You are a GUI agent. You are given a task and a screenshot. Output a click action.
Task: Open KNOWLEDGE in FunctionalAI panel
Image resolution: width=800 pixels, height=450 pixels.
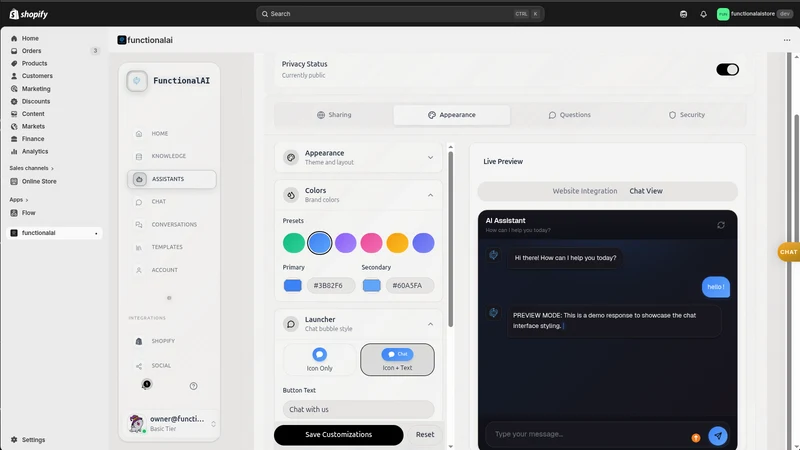click(171, 156)
